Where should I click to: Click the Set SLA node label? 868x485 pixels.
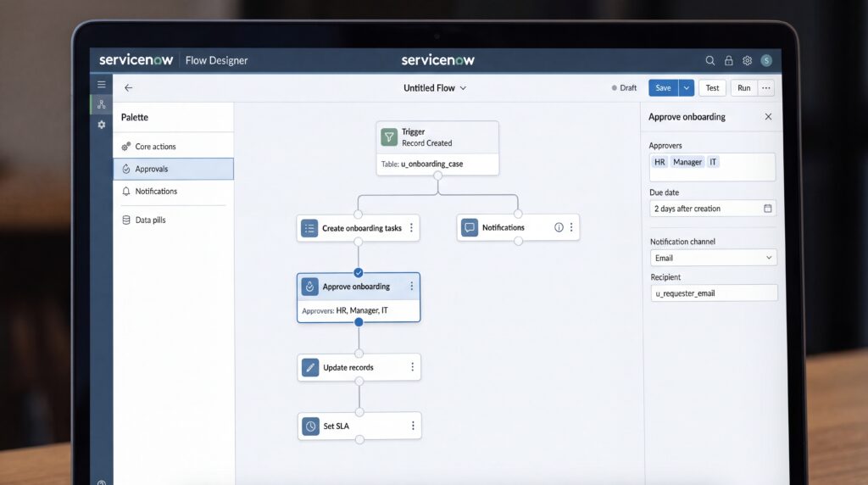pos(336,426)
